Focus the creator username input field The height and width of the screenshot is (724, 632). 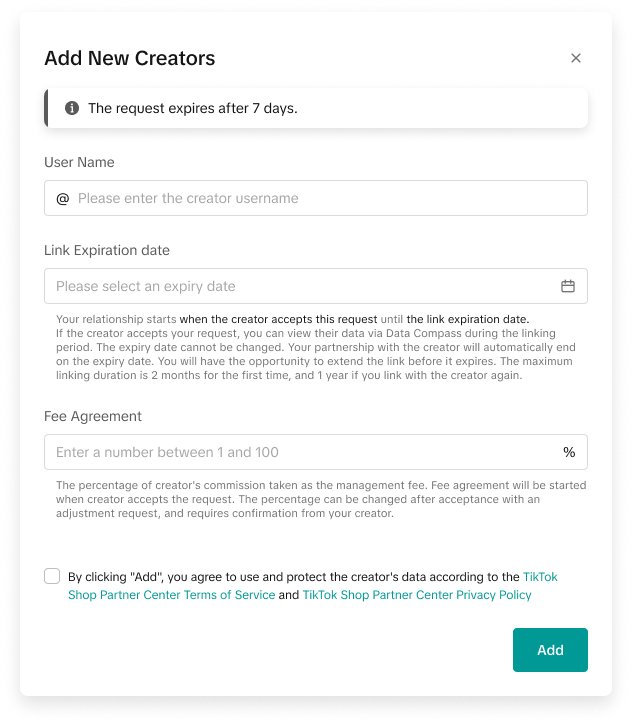[x=320, y=198]
